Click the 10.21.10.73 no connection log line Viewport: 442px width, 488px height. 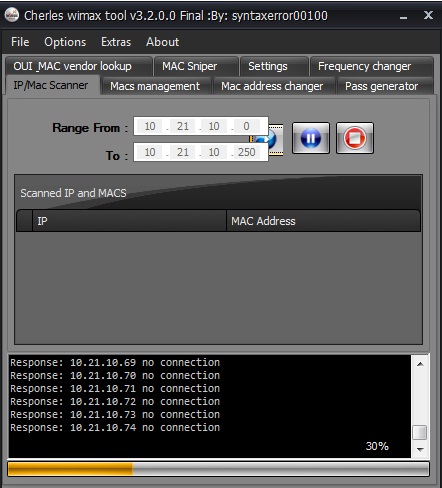pos(115,414)
